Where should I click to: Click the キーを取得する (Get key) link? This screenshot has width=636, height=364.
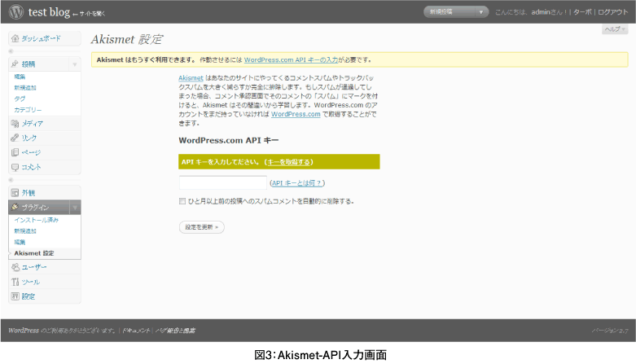[289, 162]
